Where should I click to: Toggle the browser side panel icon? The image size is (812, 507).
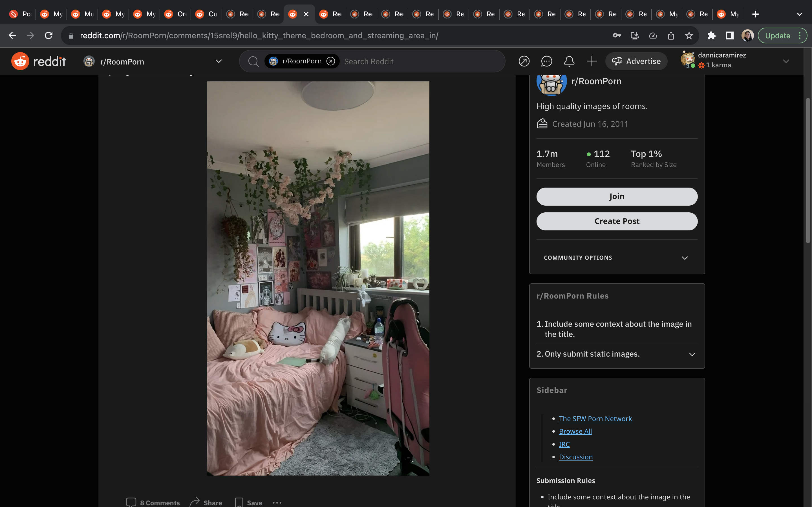[x=729, y=35]
